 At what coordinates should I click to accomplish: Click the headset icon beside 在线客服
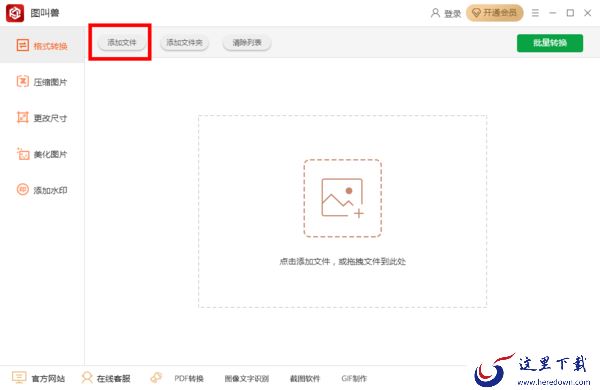[87, 378]
